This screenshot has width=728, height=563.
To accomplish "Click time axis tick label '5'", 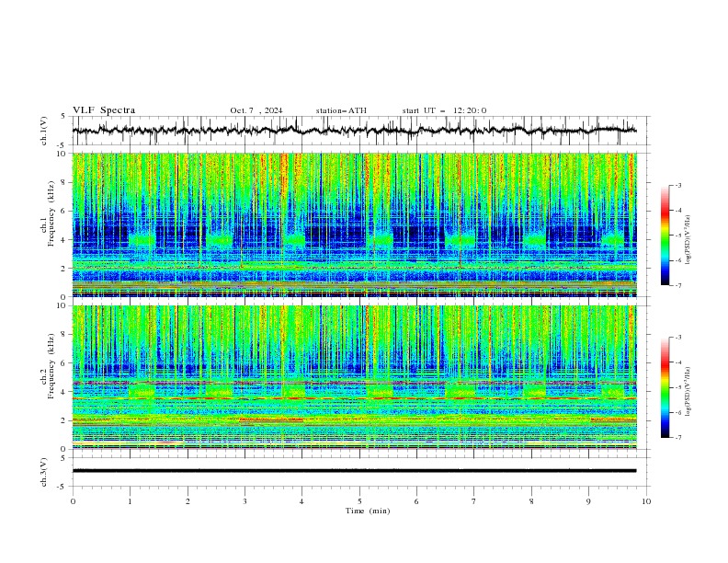I will pos(359,501).
